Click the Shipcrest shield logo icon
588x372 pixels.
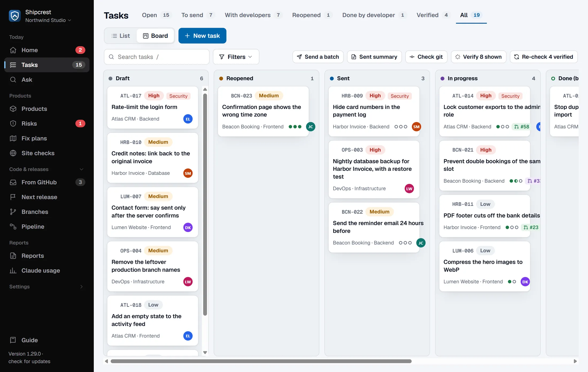click(x=15, y=16)
